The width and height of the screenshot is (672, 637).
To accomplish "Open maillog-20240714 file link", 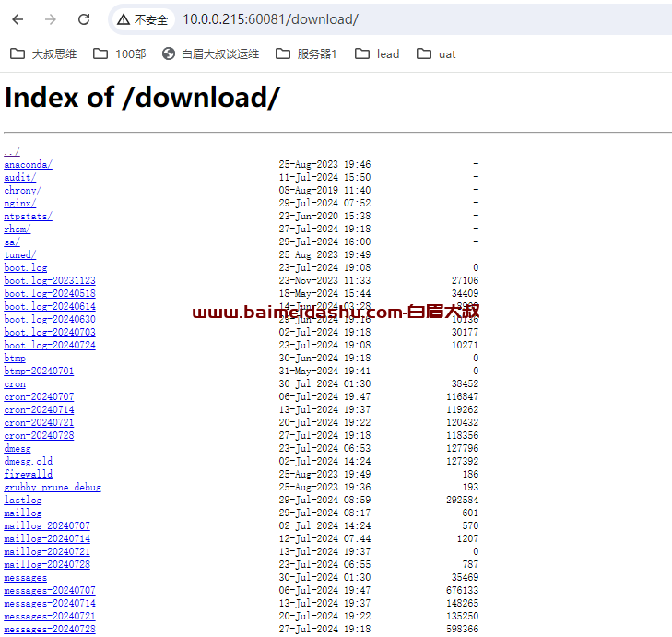I will 47,539.
